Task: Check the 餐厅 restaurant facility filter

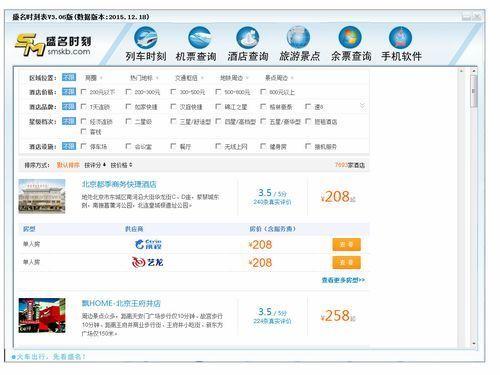Action: pyautogui.click(x=173, y=146)
